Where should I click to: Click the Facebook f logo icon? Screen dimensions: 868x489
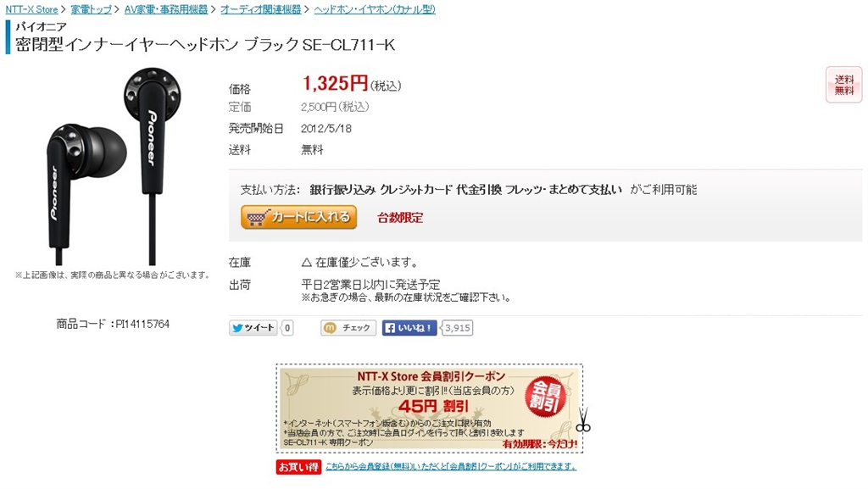tap(390, 328)
